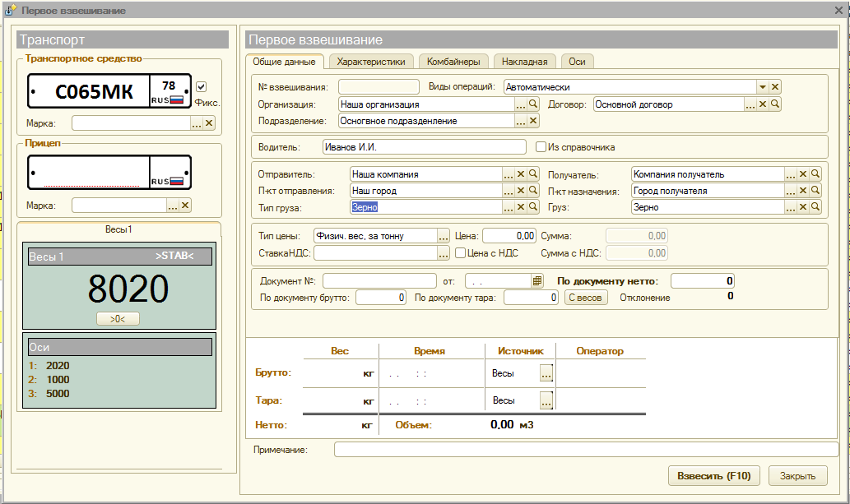Open calendar picker for document date
The image size is (850, 504).
coord(537,281)
